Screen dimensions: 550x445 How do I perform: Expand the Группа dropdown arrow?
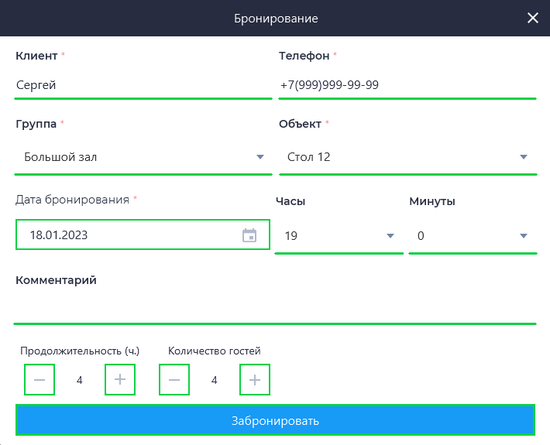[x=260, y=157]
